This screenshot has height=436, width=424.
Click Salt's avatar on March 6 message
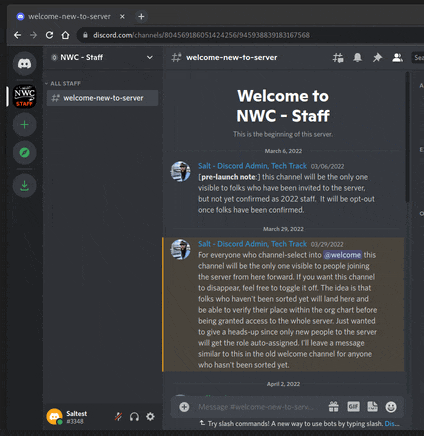[x=181, y=171]
